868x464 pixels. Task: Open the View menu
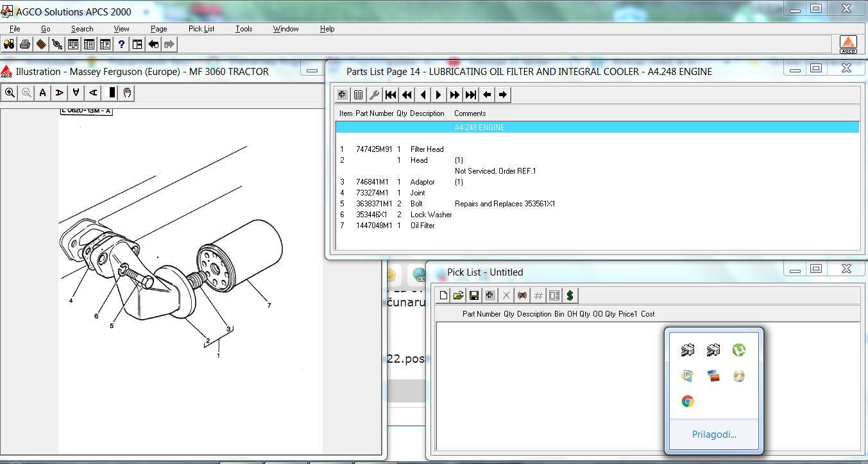point(122,29)
